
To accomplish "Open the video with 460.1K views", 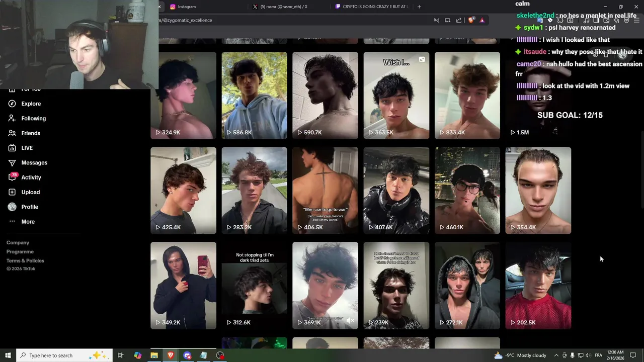I will [467, 191].
